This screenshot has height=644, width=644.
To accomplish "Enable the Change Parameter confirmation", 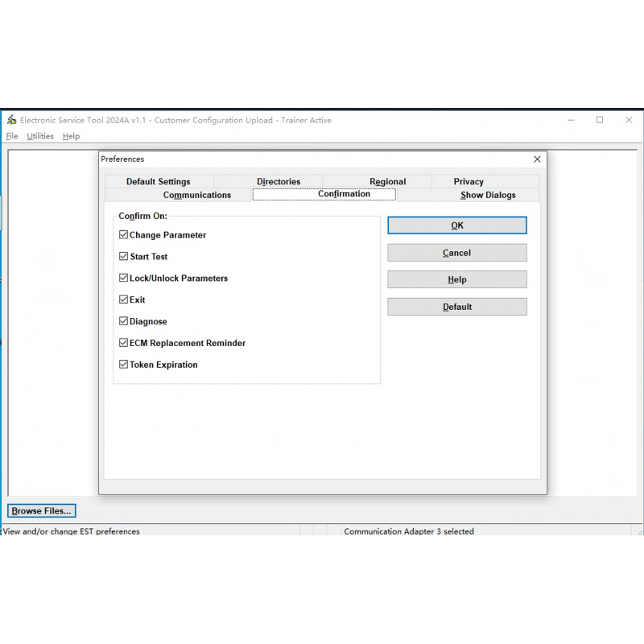I will [x=124, y=234].
